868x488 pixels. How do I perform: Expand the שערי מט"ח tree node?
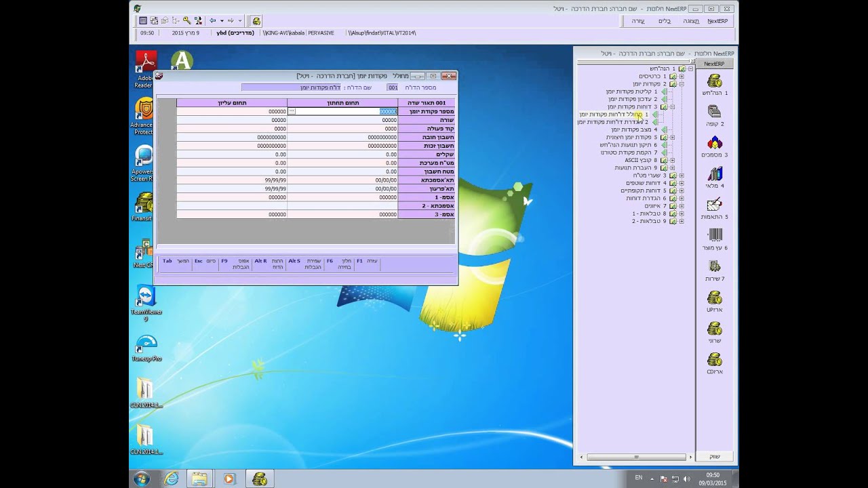click(x=682, y=176)
